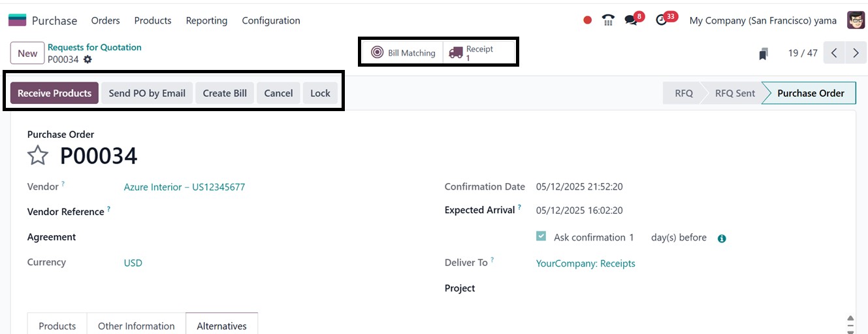Expand the Reporting menu
This screenshot has height=334, width=868.
[x=206, y=20]
